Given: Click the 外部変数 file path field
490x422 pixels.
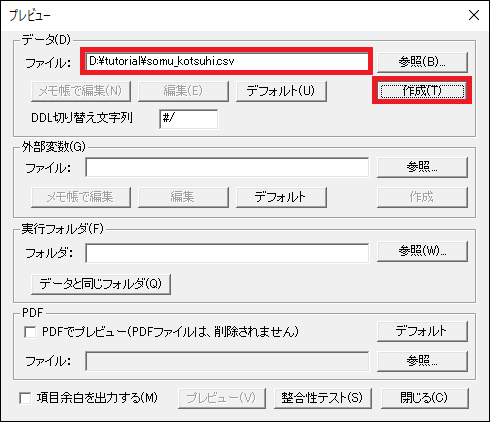Looking at the screenshot, I should pyautogui.click(x=227, y=168).
